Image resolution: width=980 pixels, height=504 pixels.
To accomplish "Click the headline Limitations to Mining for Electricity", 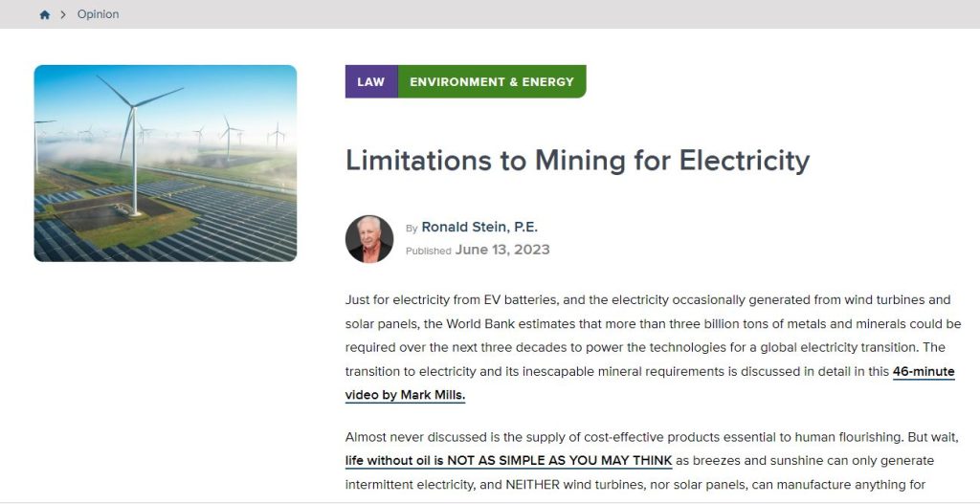I will point(577,160).
